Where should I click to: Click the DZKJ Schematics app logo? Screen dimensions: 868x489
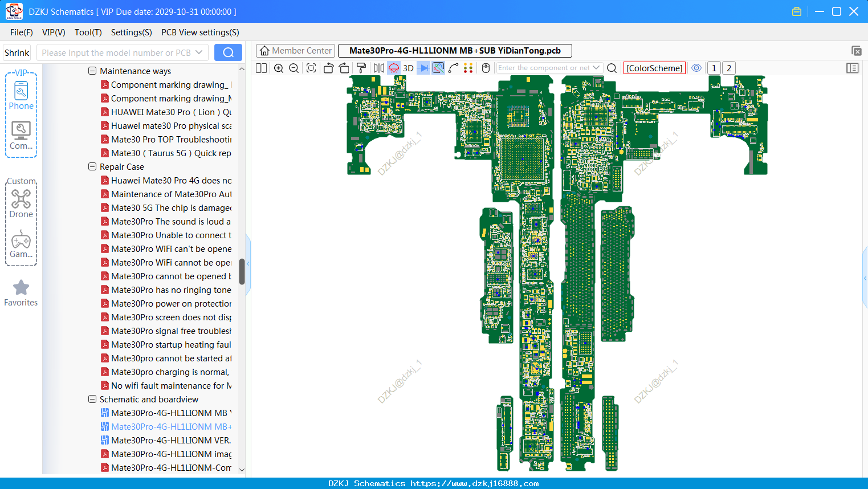coord(14,11)
